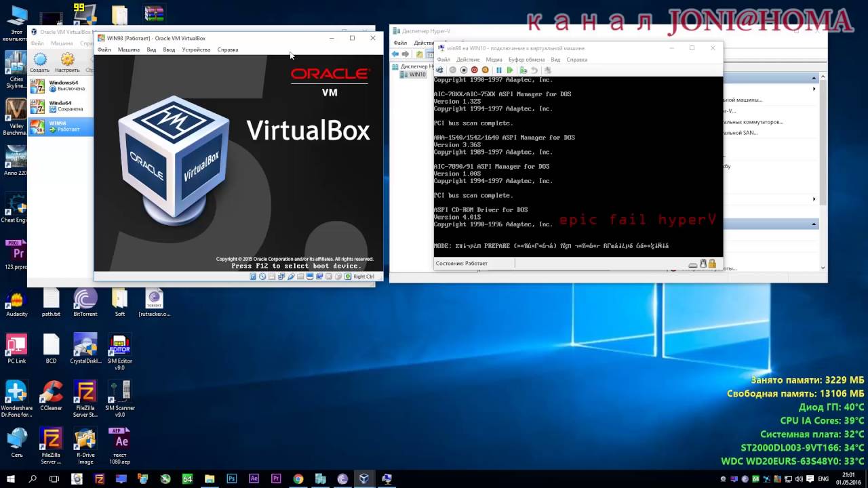Select WIN98 running virtual machine
The height and width of the screenshot is (488, 868).
(x=61, y=126)
